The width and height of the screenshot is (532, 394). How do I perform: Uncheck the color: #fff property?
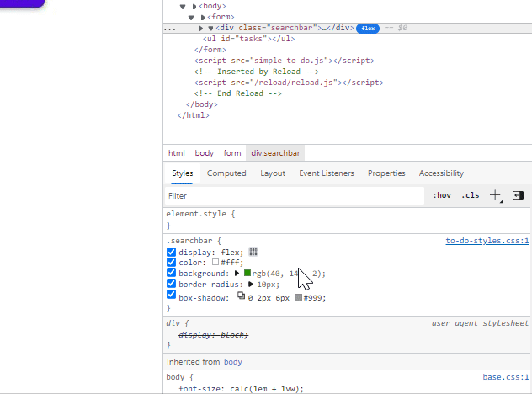point(172,263)
